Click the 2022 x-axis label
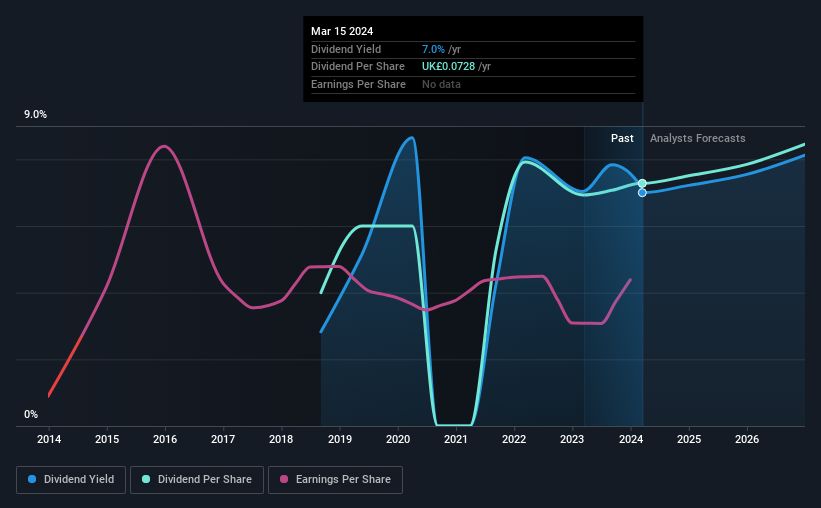 (x=514, y=439)
